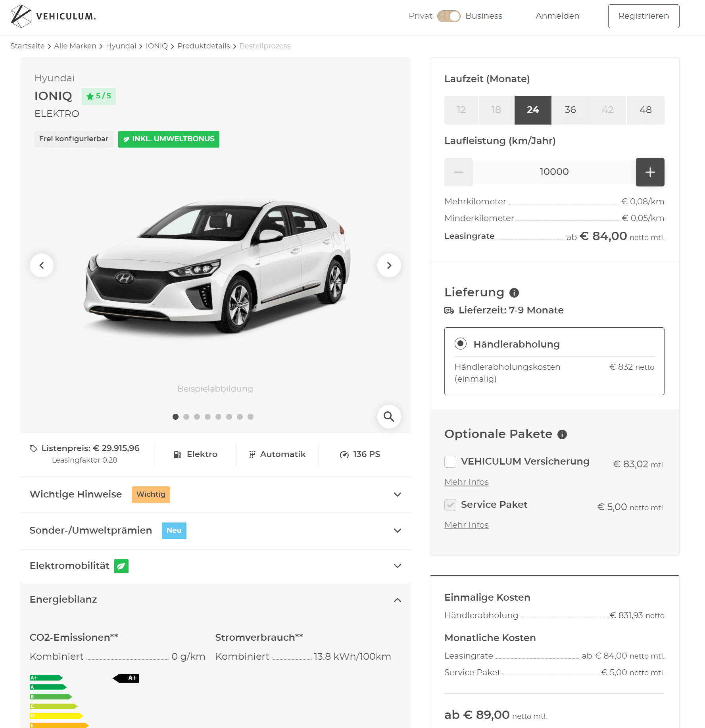
Task: Select 18 months Laufzeit
Action: 496,110
